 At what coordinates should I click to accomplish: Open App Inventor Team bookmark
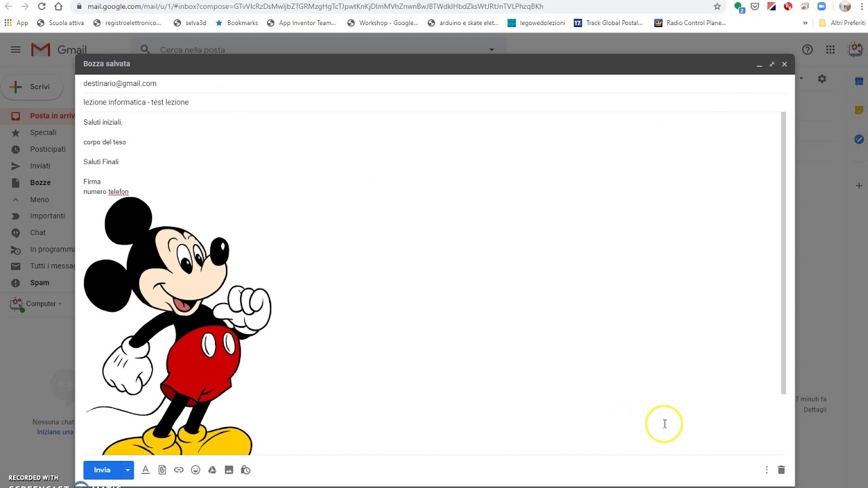(x=301, y=22)
